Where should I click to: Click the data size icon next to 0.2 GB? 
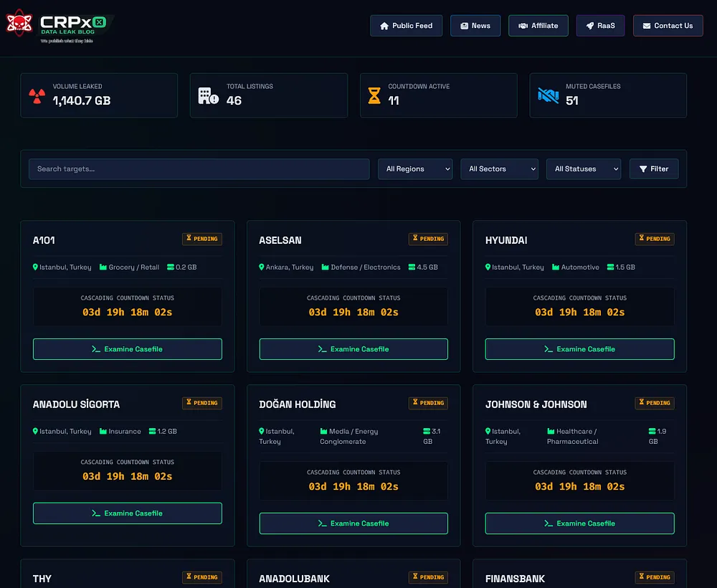click(x=171, y=267)
